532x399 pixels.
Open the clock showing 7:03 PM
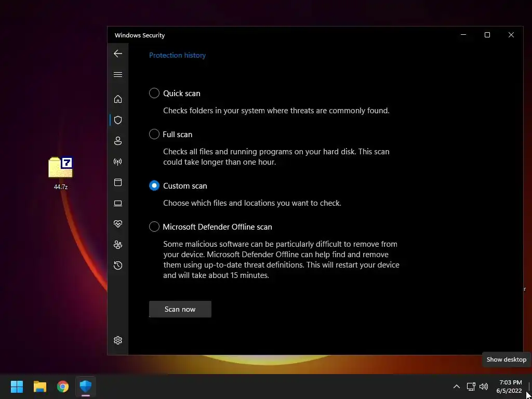pyautogui.click(x=509, y=387)
